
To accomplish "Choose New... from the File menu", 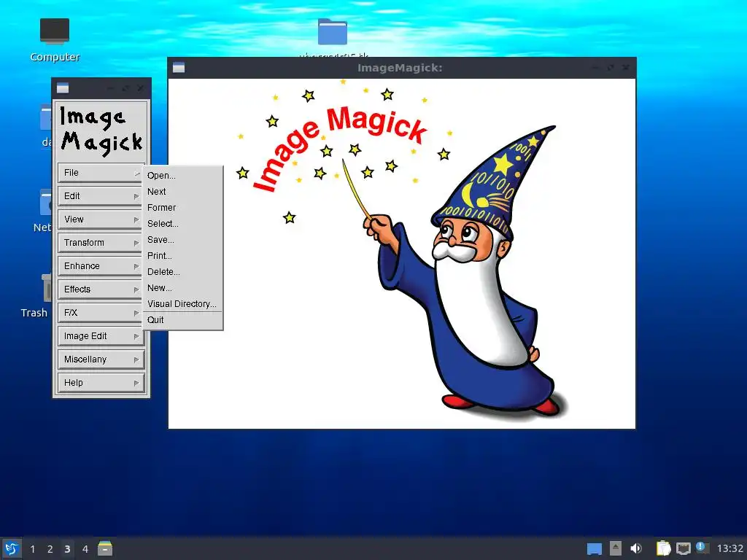I will [x=183, y=287].
